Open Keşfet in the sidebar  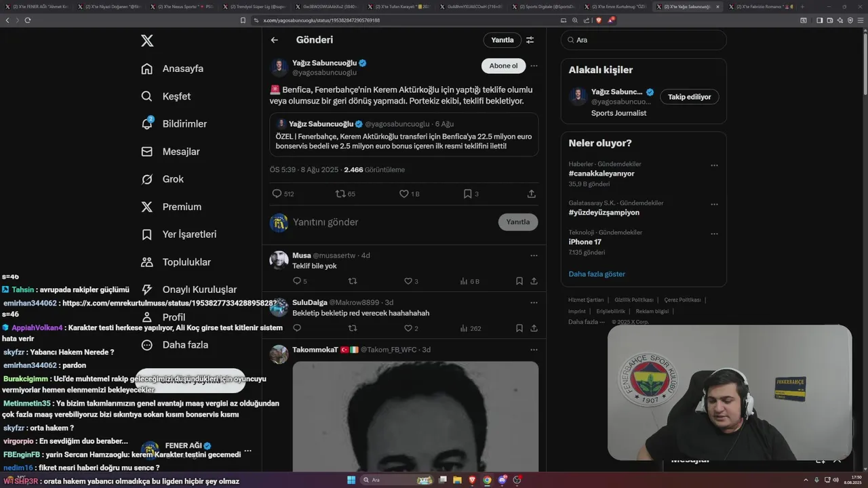pyautogui.click(x=165, y=96)
